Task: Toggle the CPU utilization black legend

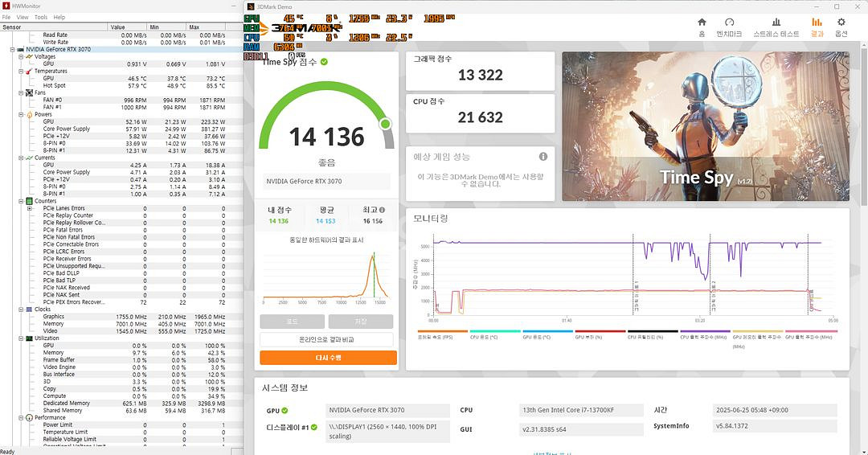Action: tap(653, 334)
